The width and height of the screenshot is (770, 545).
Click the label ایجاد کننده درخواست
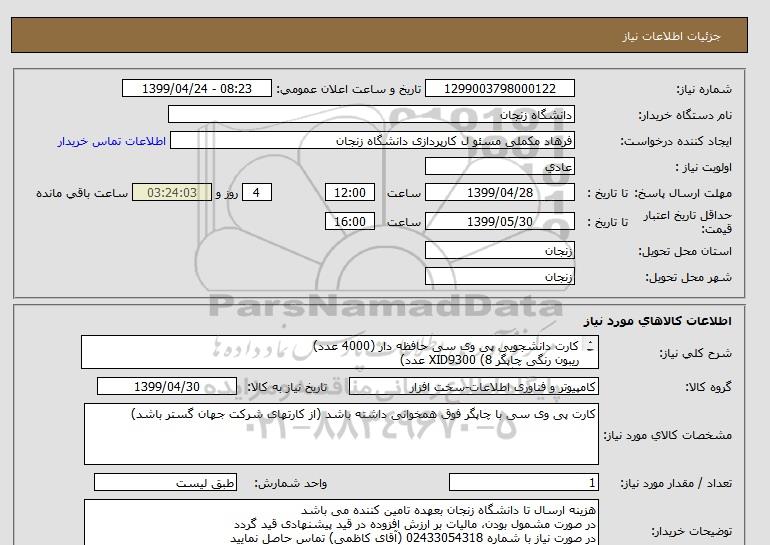click(x=676, y=141)
